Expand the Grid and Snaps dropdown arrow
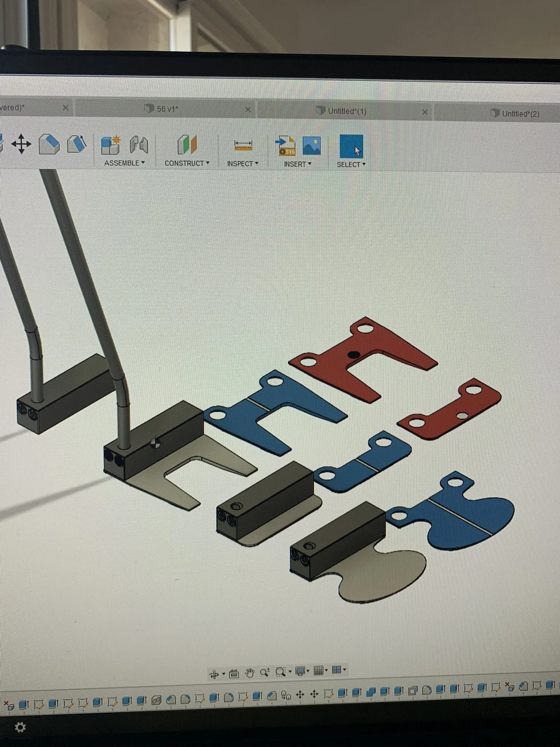 tap(326, 670)
